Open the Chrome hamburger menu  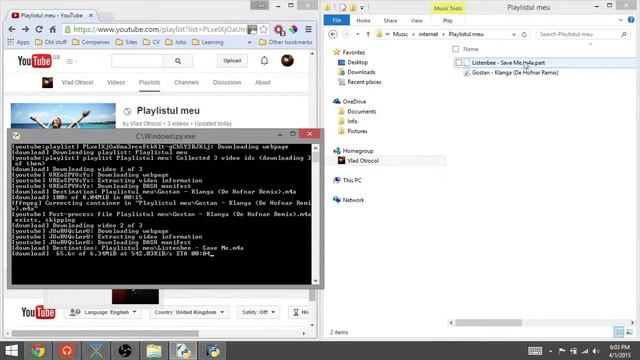pyautogui.click(x=309, y=29)
